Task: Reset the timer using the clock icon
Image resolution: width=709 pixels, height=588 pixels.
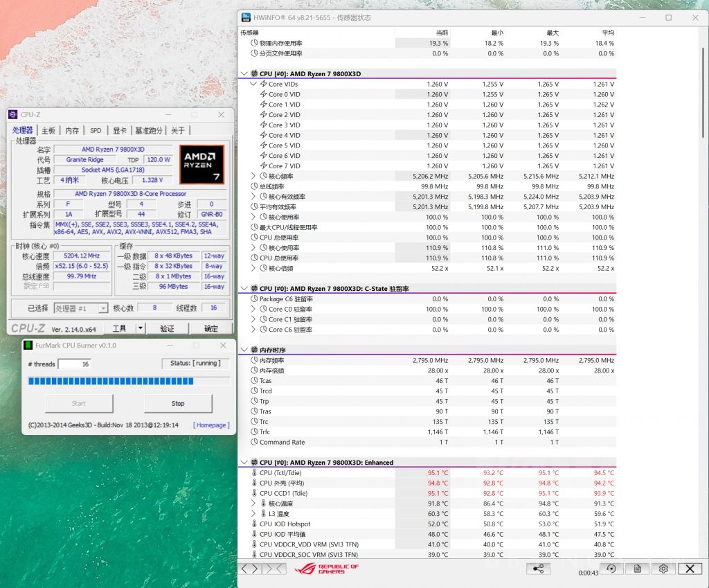Action: pos(611,568)
